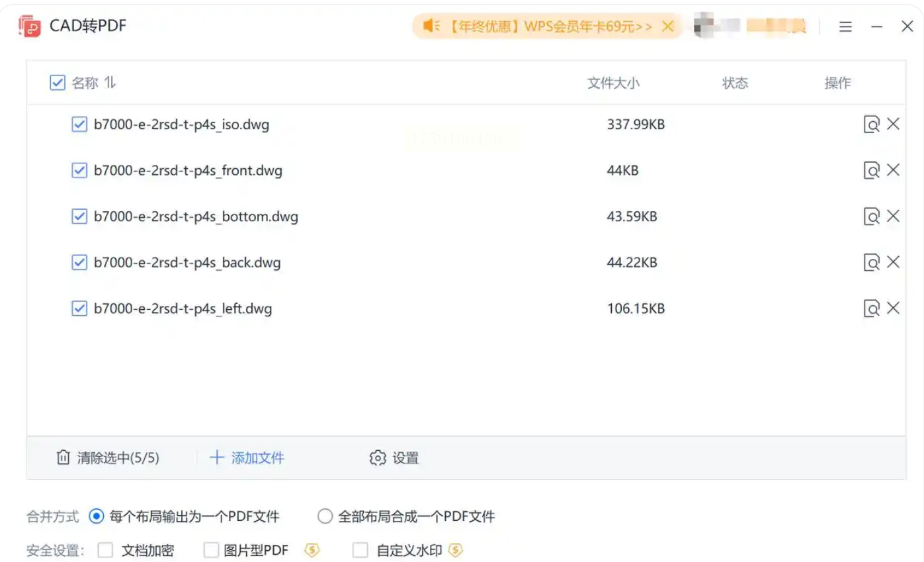
Task: Remove b7000-e-2rsd-t-p4s_back.dwg from the list
Action: (x=893, y=262)
